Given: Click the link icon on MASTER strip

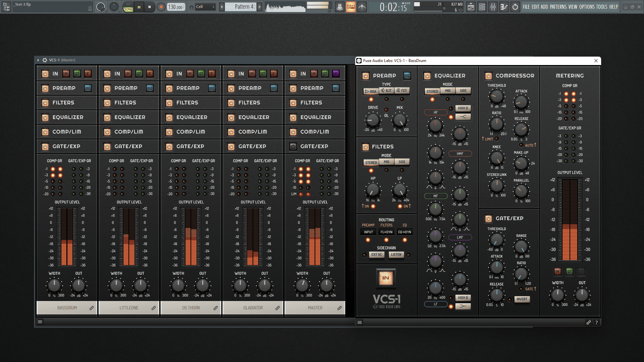Looking at the screenshot, I should 340,308.
